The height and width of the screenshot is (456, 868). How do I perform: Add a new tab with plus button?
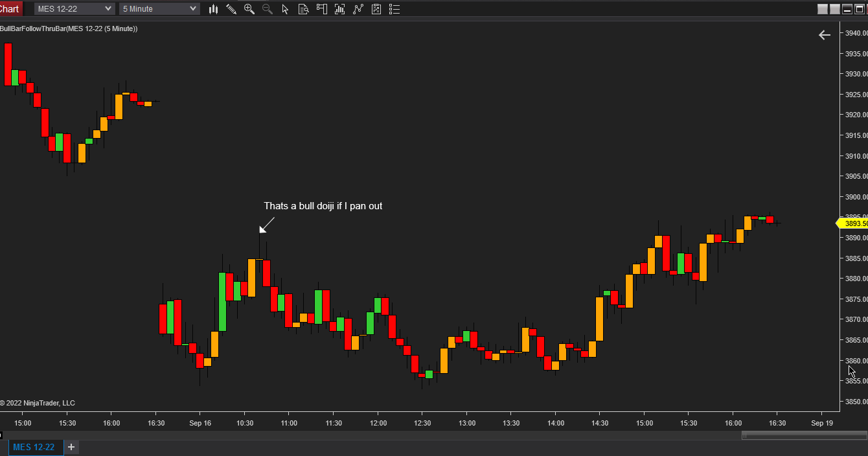(71, 447)
